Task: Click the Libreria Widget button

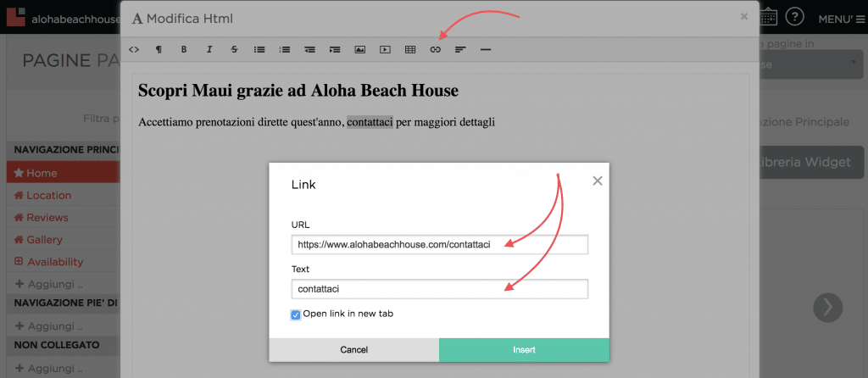Action: click(x=810, y=162)
